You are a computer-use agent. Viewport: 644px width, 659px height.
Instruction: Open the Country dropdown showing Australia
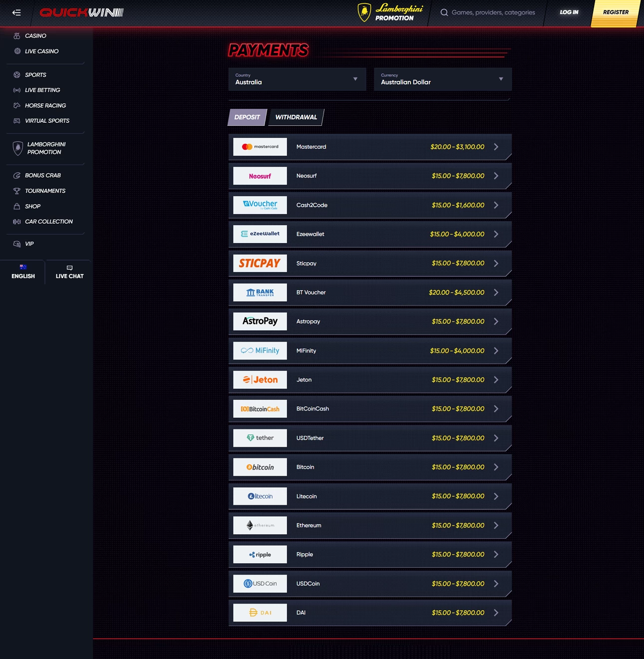click(297, 79)
